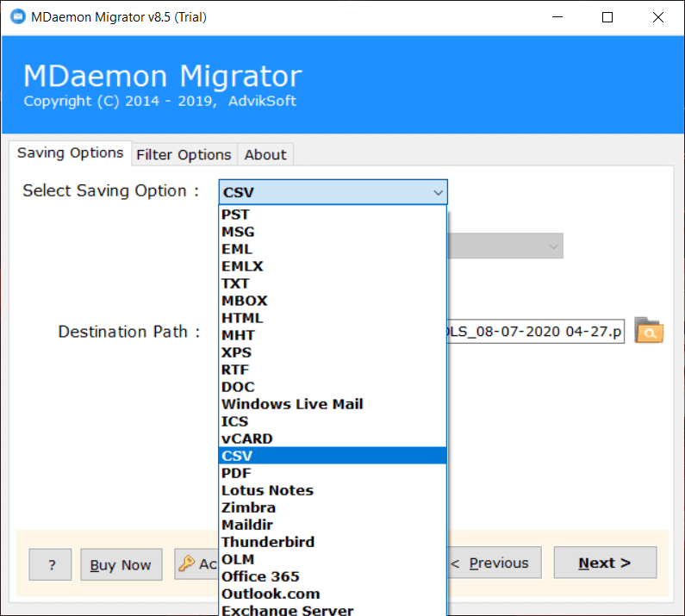Image resolution: width=685 pixels, height=616 pixels.
Task: Click the MDaemon Migrator app icon in title bar
Action: tap(18, 16)
